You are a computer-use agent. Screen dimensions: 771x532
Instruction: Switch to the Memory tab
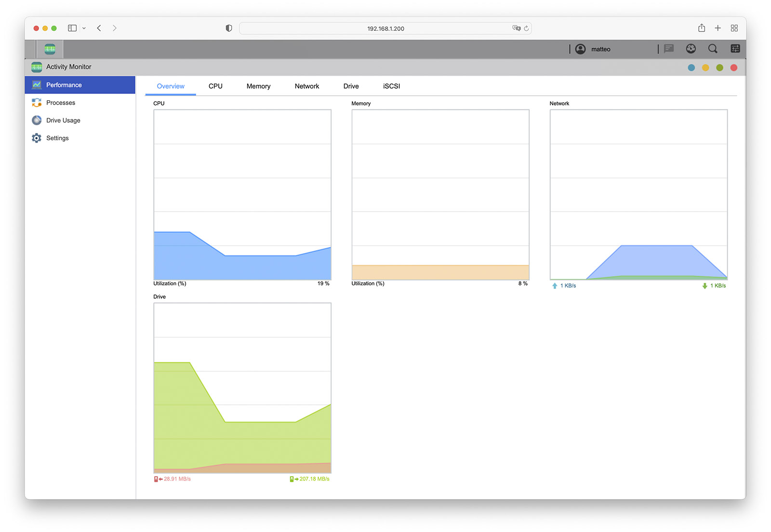(x=258, y=86)
